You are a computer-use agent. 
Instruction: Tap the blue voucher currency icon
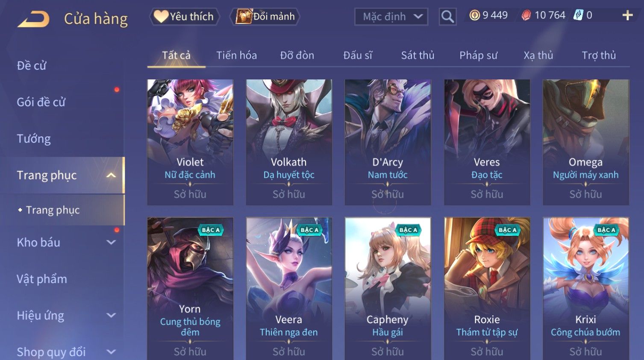point(578,15)
